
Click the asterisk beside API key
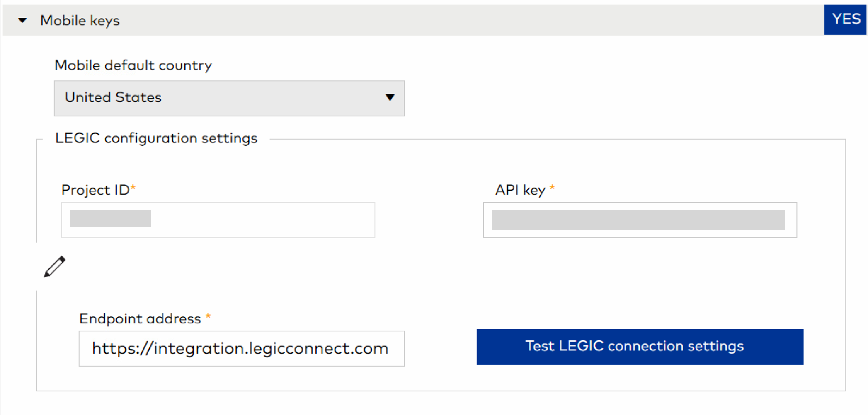point(552,188)
